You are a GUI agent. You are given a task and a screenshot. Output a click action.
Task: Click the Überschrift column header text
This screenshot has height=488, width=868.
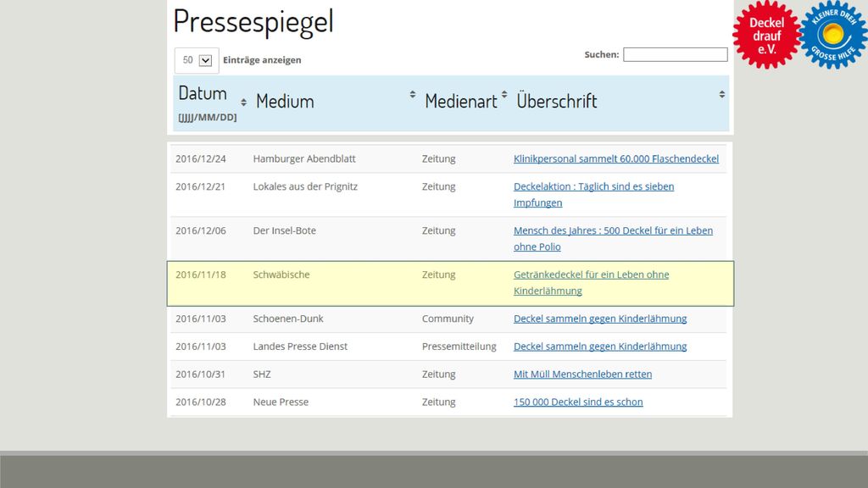[x=556, y=102]
